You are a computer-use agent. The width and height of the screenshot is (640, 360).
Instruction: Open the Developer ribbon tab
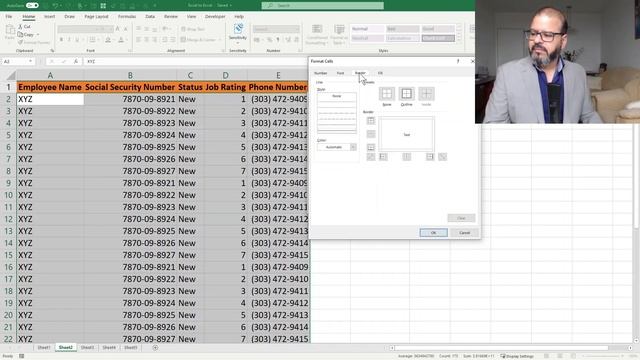pyautogui.click(x=215, y=16)
